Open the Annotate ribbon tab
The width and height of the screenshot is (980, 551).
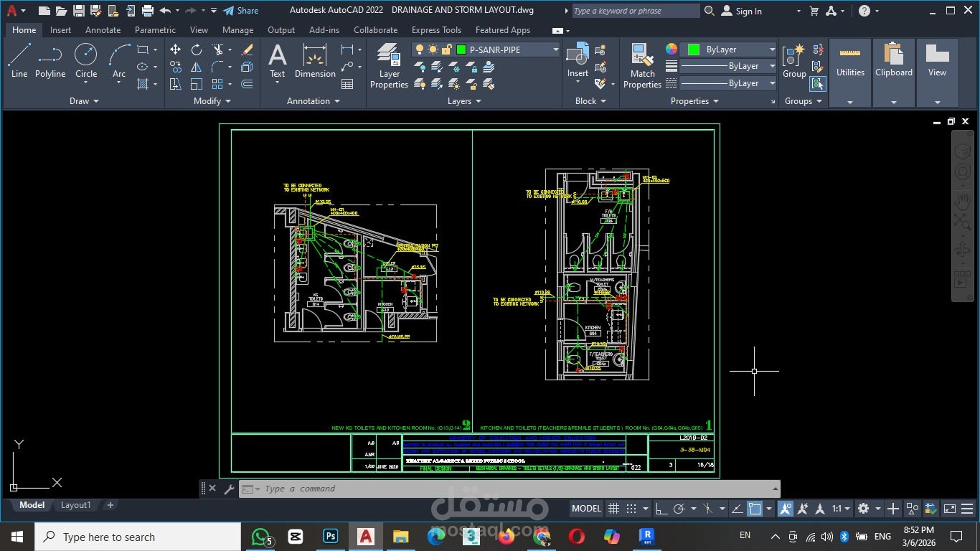[103, 30]
